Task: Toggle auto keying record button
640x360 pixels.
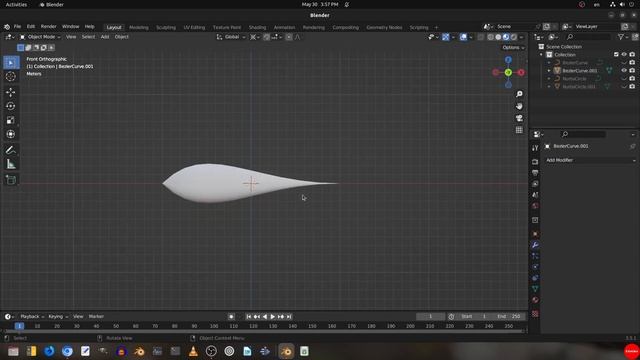Action: [231, 317]
